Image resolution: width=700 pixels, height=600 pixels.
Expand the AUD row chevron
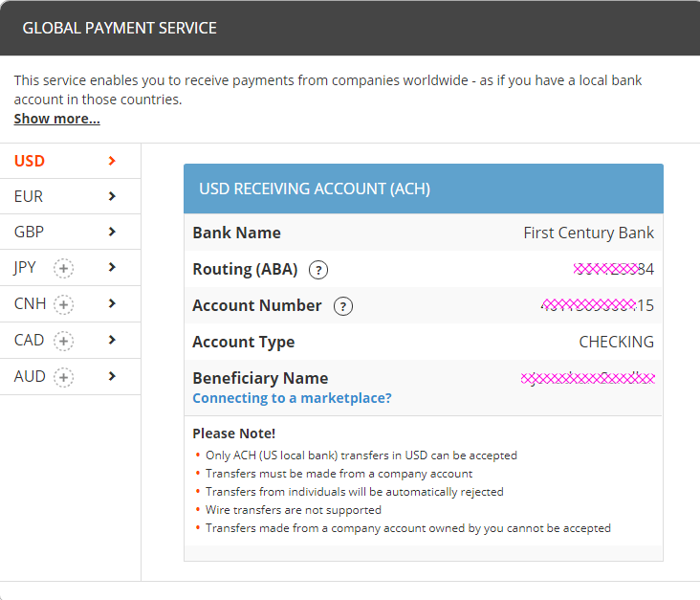click(x=112, y=376)
